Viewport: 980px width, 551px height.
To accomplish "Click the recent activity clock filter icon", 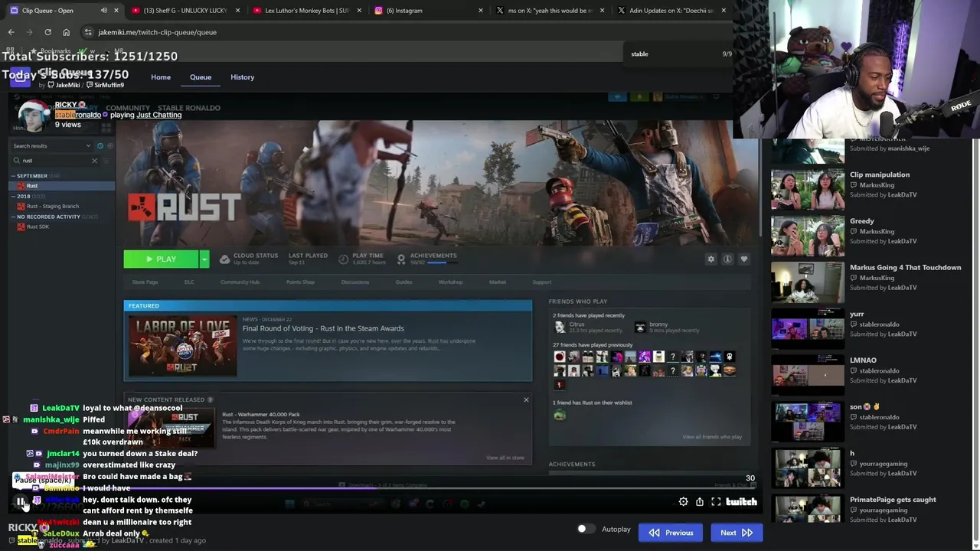I will (x=100, y=145).
